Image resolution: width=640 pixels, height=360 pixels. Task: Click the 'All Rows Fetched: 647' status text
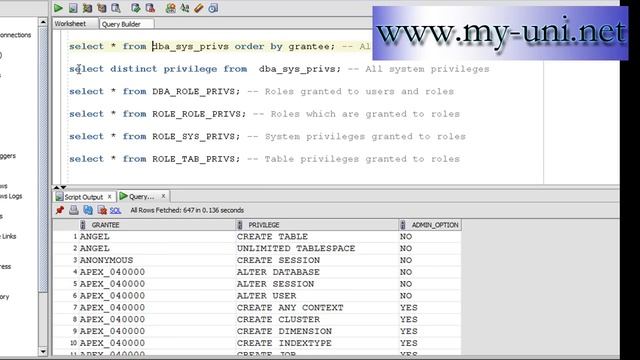187,211
